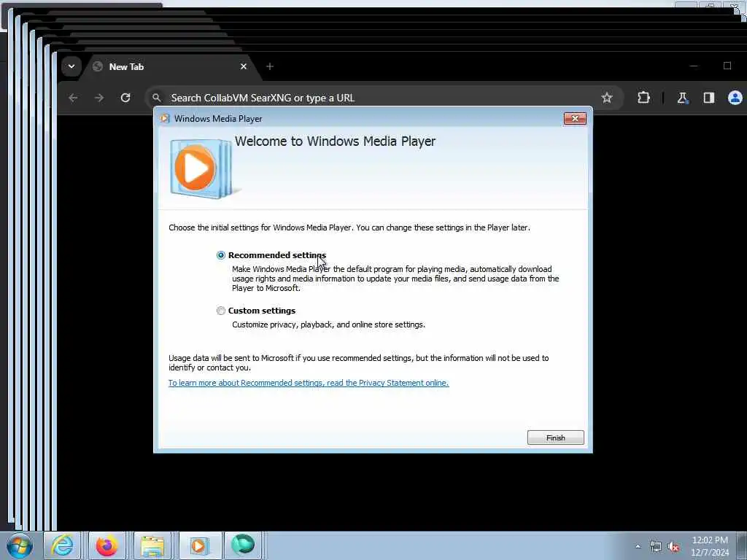This screenshot has height=560, width=747.
Task: Click the muted volume tray icon
Action: (673, 547)
